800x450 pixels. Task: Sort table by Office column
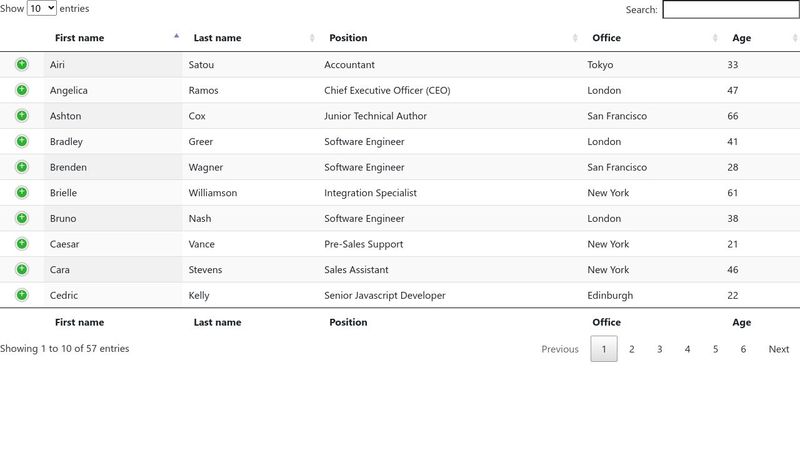coord(606,38)
